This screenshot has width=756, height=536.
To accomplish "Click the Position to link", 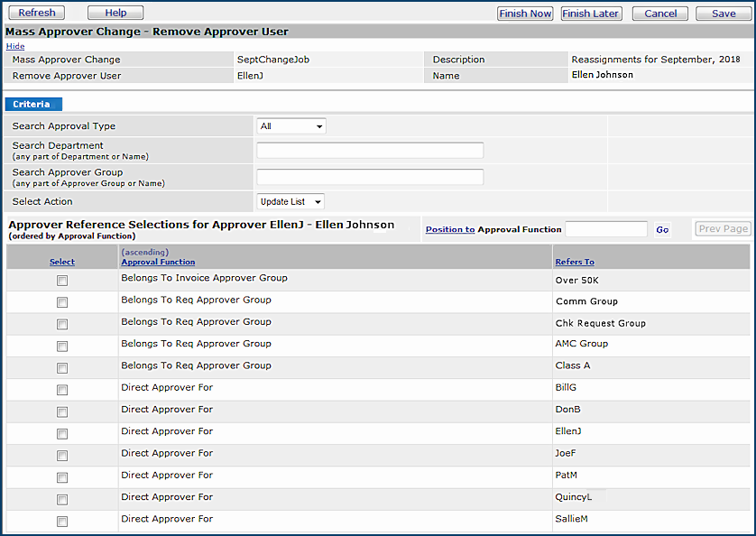I will (449, 229).
